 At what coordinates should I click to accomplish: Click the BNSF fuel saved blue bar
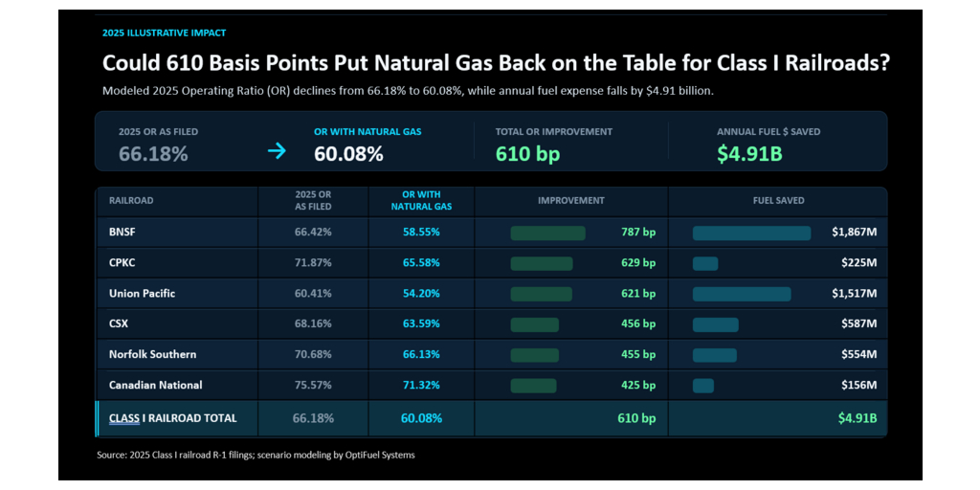click(752, 234)
